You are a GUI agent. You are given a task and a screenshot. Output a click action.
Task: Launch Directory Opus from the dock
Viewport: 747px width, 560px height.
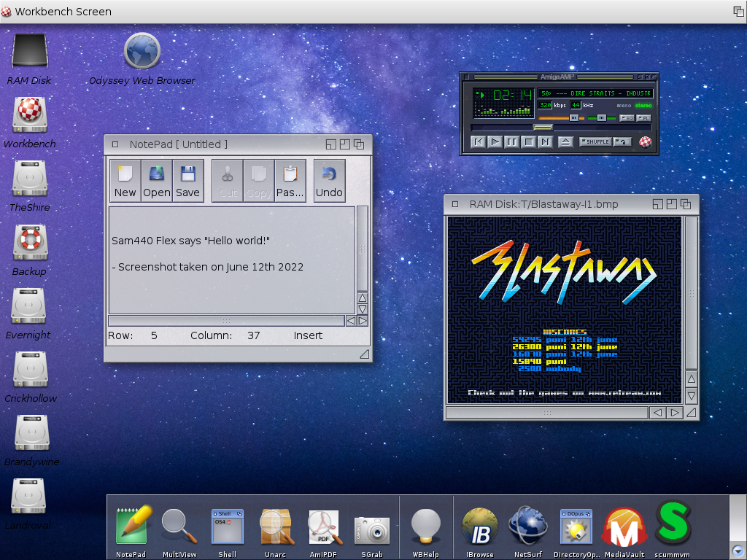tap(576, 526)
